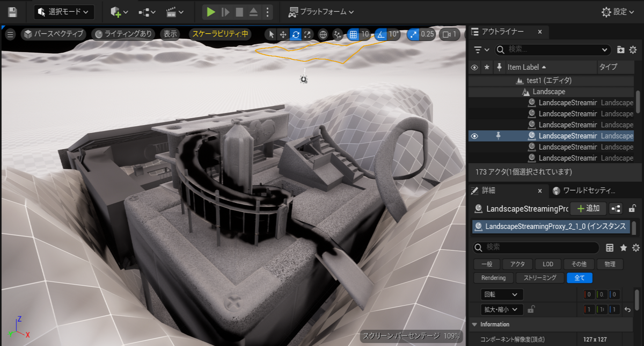Click the outliner 検索 search field

(x=552, y=49)
